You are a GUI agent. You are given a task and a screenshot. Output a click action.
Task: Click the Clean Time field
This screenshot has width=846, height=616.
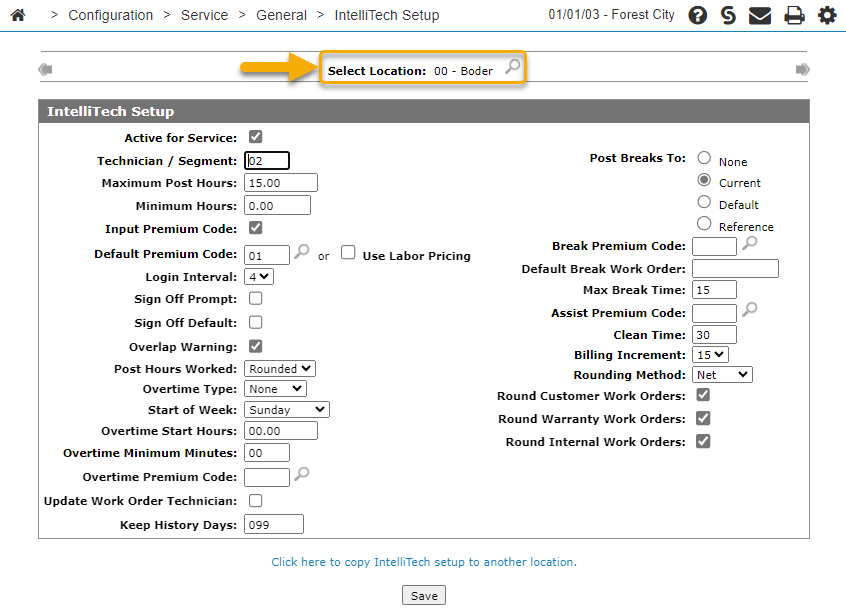[x=714, y=334]
